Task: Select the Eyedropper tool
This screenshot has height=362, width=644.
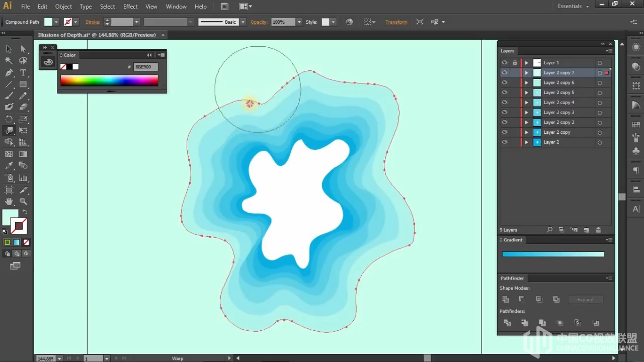Action: (x=9, y=166)
